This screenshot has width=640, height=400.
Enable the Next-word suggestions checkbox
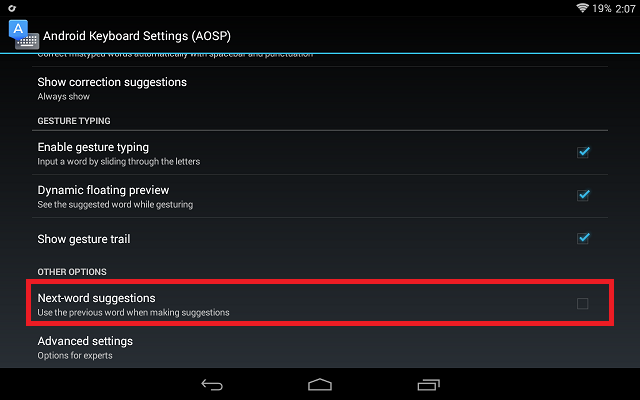(582, 303)
